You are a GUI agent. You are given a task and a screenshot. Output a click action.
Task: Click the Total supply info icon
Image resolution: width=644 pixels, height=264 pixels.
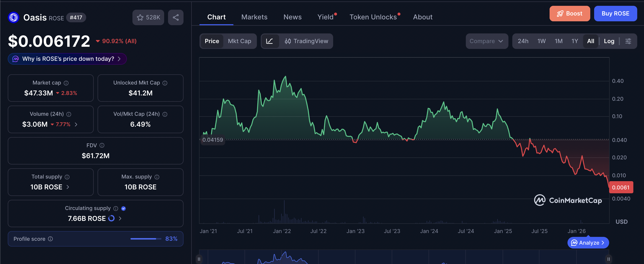coord(67,177)
